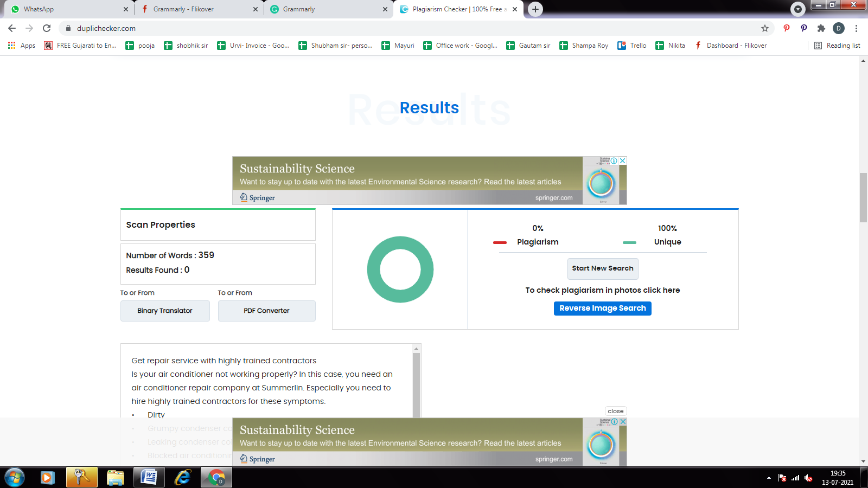The image size is (868, 488).
Task: Open a new browser tab
Action: pyautogui.click(x=535, y=9)
